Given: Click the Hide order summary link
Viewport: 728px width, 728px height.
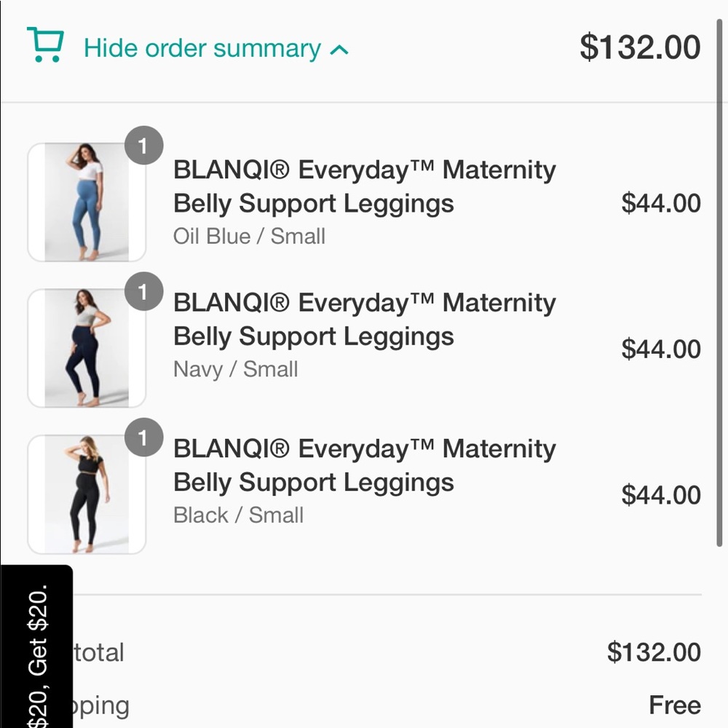Looking at the screenshot, I should pos(202,48).
